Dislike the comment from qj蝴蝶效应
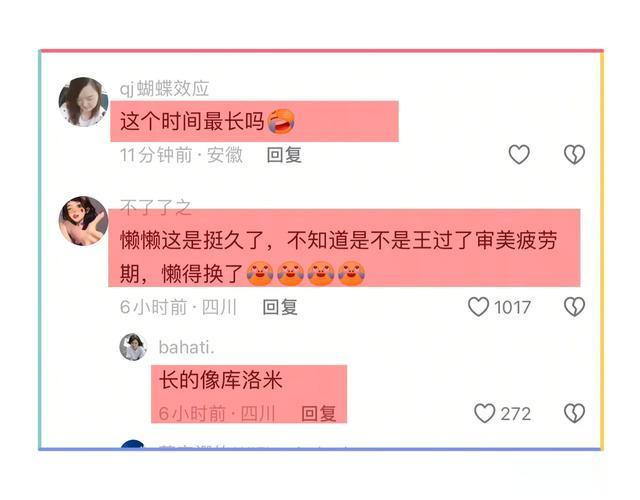This screenshot has height=500, width=640. point(574,155)
